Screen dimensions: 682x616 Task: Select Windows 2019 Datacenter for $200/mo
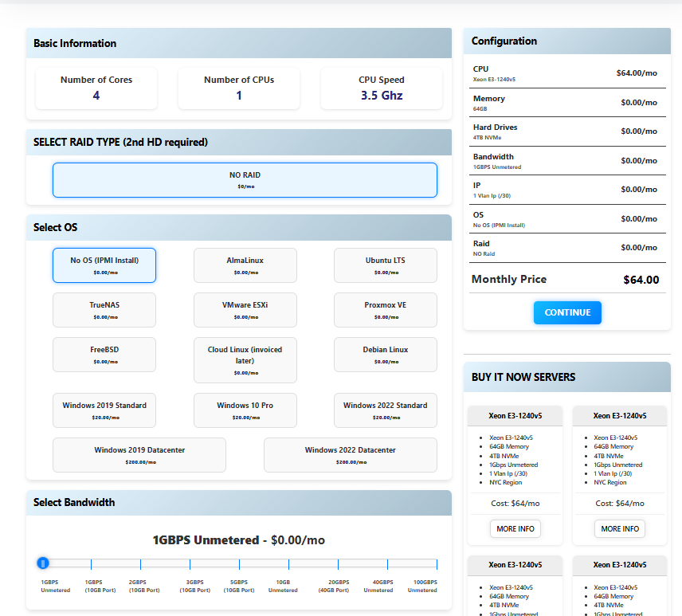tap(139, 454)
